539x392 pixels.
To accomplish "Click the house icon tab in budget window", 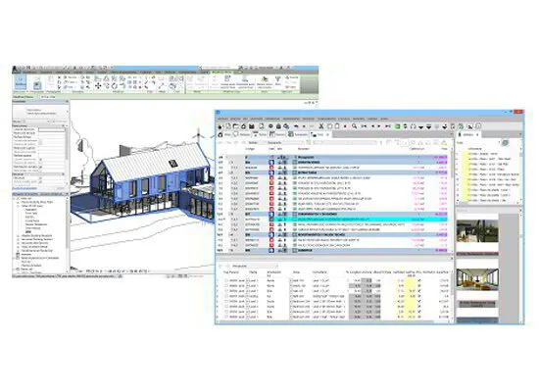I will click(x=220, y=134).
